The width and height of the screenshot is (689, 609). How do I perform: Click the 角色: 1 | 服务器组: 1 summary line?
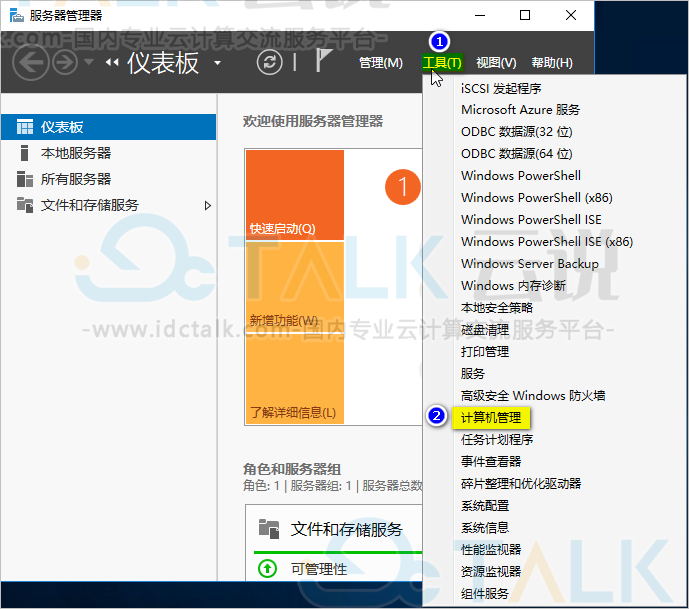[x=333, y=486]
